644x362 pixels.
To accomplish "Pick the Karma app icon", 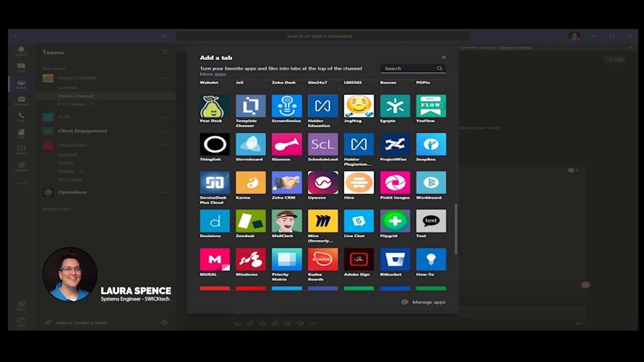I will (251, 183).
